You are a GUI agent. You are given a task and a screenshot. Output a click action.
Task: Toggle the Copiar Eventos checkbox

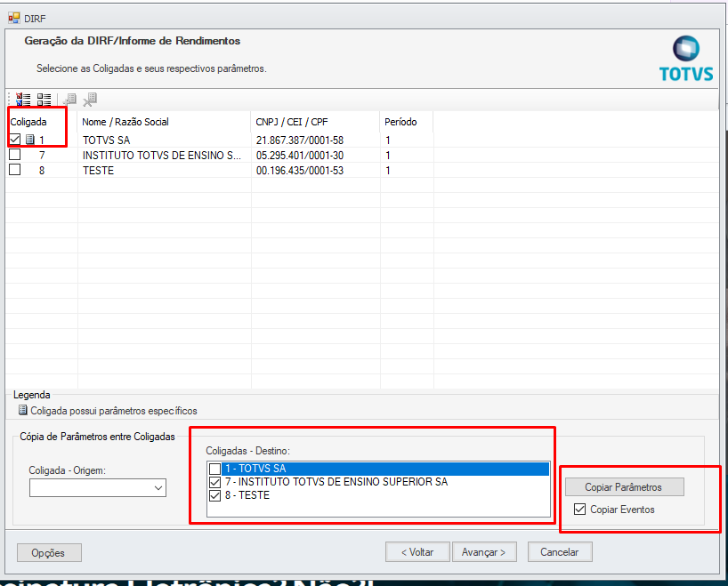pos(579,510)
